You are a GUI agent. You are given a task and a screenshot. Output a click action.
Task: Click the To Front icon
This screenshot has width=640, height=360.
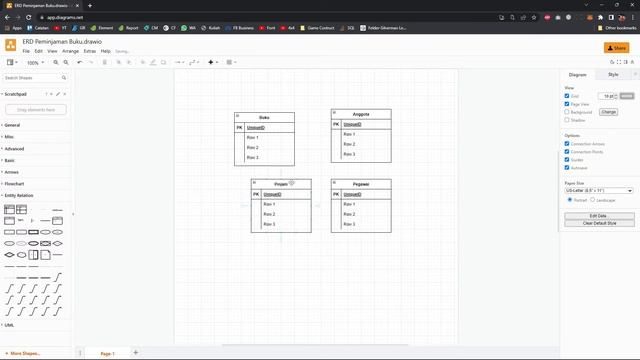(119, 62)
